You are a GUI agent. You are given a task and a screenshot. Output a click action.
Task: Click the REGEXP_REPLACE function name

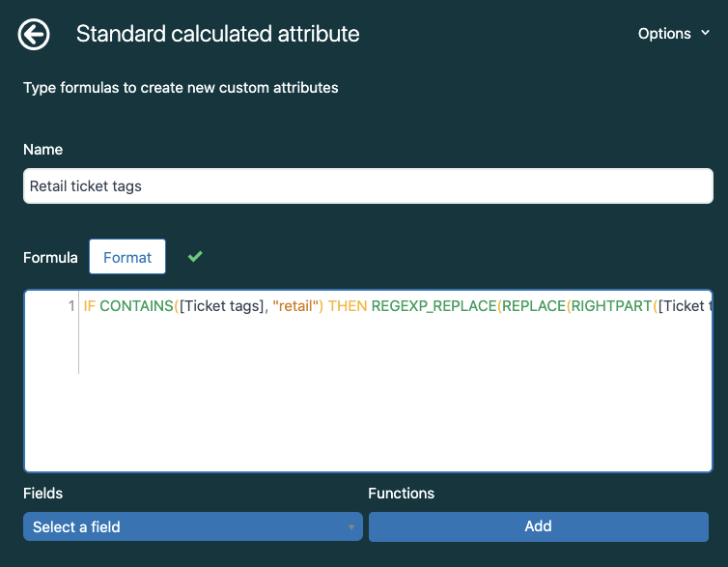[434, 306]
